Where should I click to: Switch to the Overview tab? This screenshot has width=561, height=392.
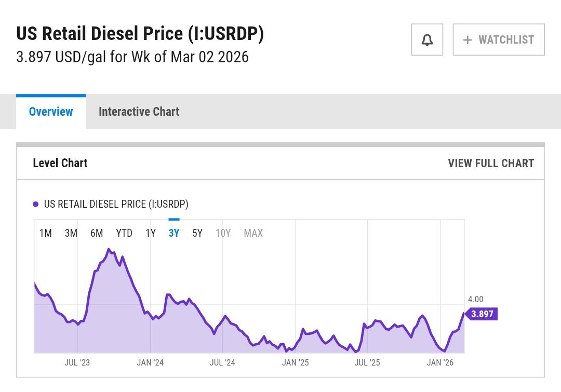(x=51, y=112)
